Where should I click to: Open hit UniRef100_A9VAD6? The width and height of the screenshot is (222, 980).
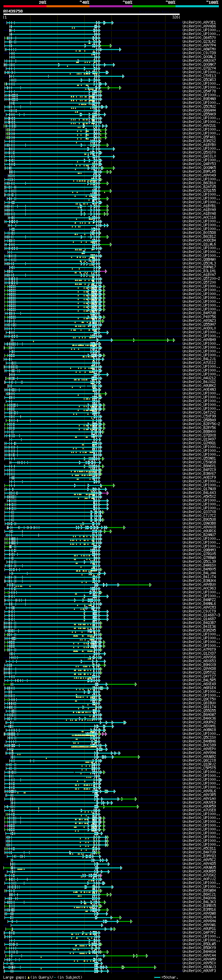199,26
